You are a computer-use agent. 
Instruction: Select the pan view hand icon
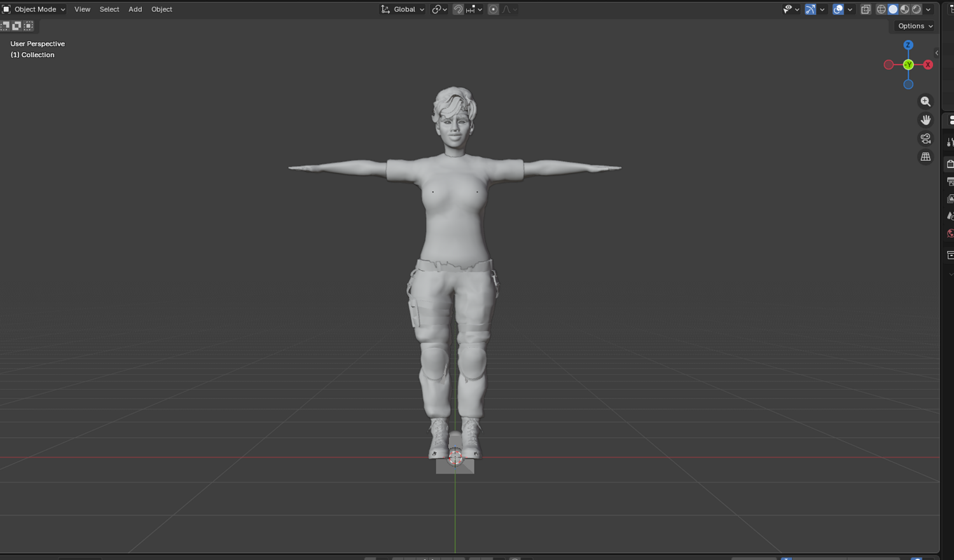click(925, 120)
